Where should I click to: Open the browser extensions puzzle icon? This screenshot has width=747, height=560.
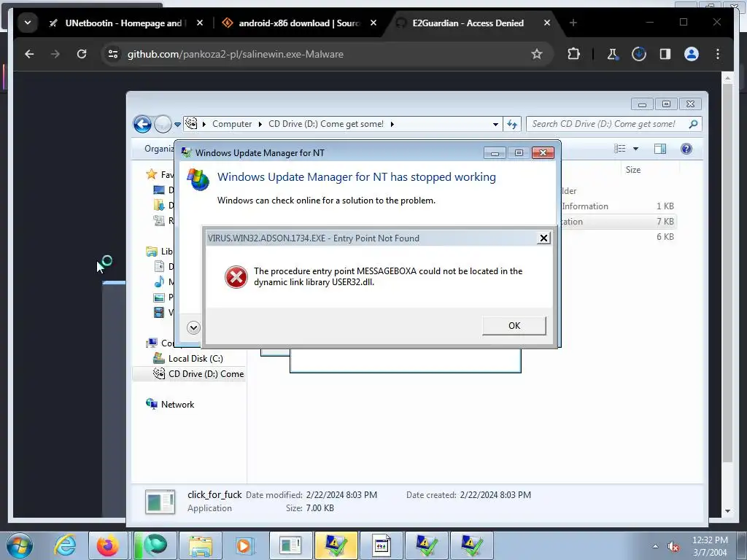(x=573, y=54)
